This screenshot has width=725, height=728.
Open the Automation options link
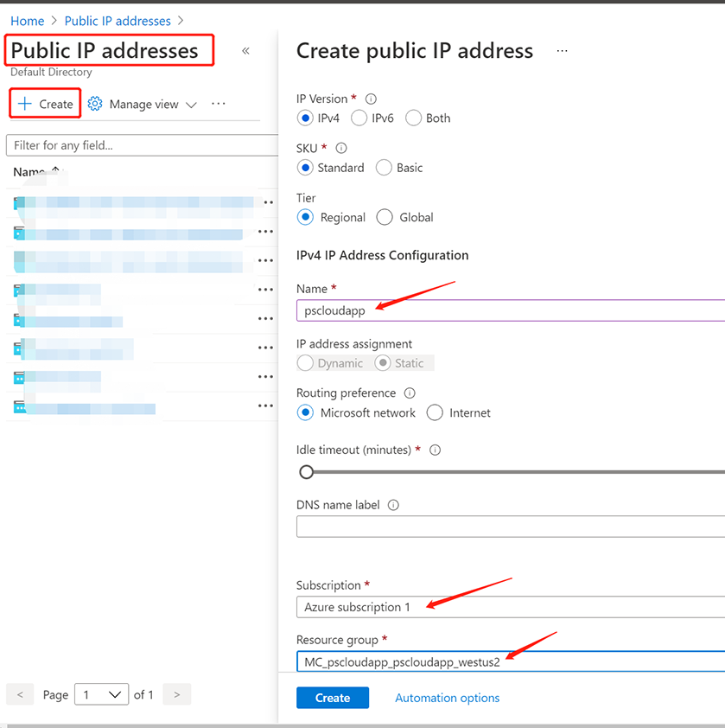click(x=447, y=698)
